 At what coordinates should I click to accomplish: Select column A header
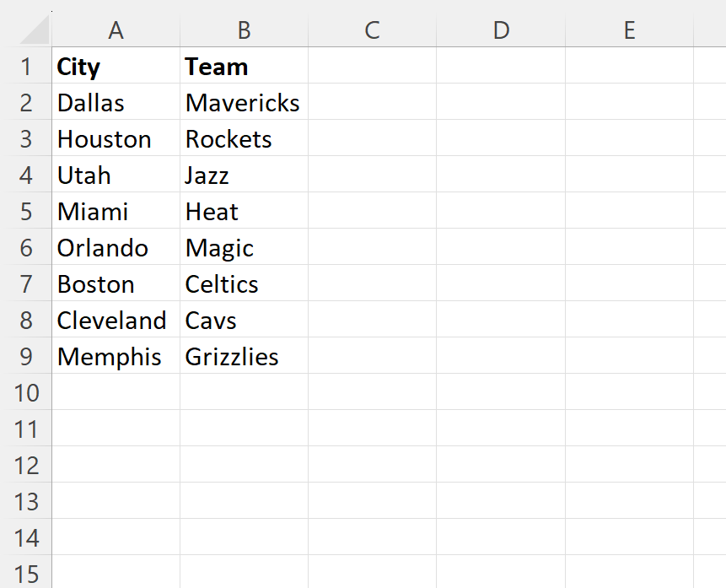coord(116,30)
